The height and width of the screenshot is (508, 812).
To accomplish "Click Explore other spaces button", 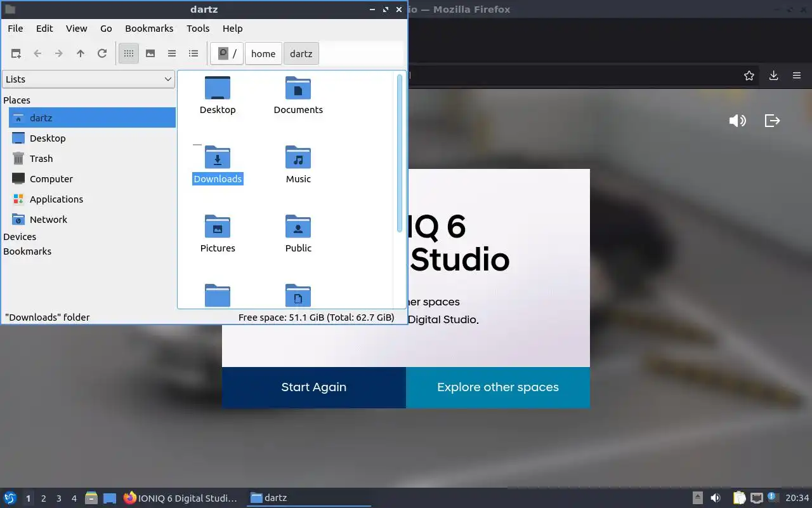I will point(498,387).
